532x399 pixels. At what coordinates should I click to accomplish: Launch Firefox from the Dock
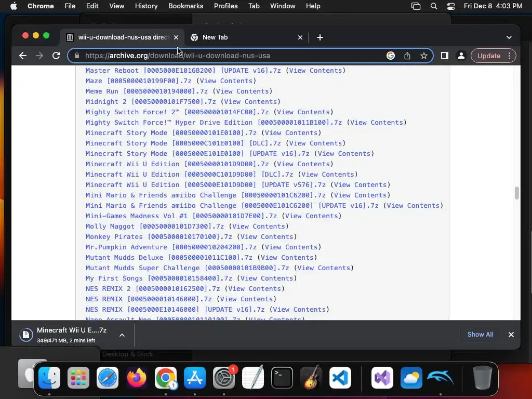tap(137, 378)
